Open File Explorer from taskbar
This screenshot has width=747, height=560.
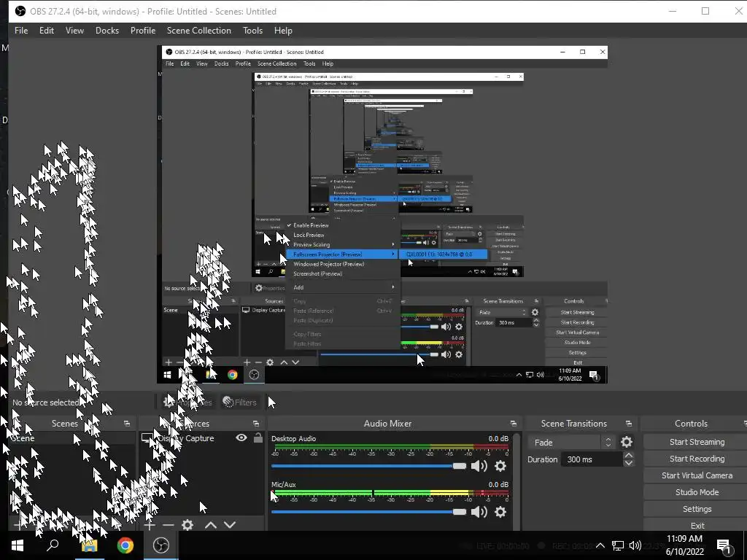point(88,545)
